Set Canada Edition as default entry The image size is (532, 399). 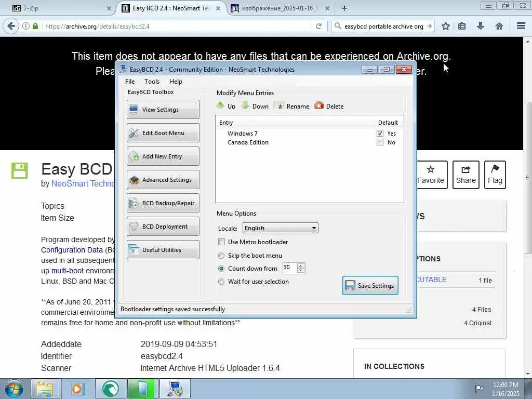click(x=380, y=142)
